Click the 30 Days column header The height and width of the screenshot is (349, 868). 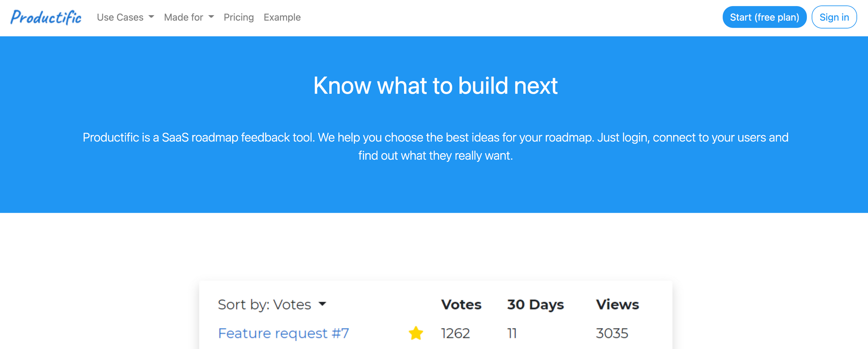point(535,305)
